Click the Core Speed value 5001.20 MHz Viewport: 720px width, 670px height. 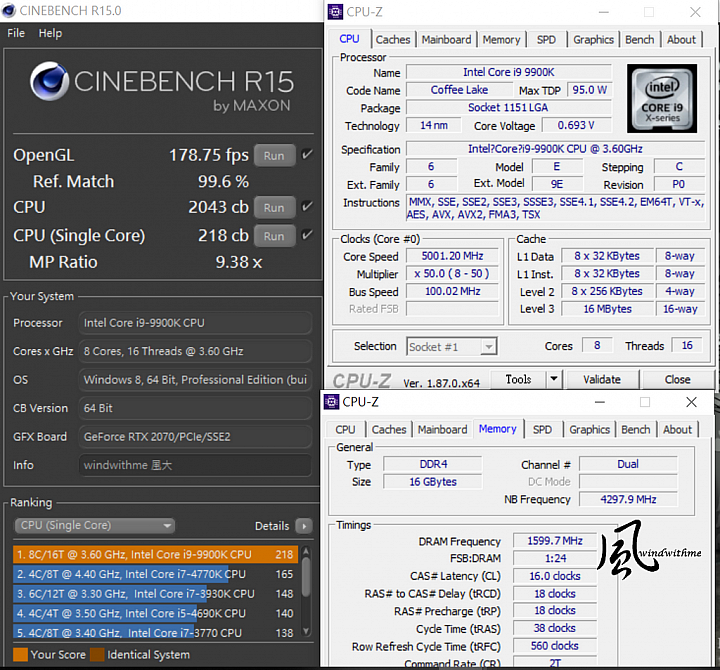point(452,256)
